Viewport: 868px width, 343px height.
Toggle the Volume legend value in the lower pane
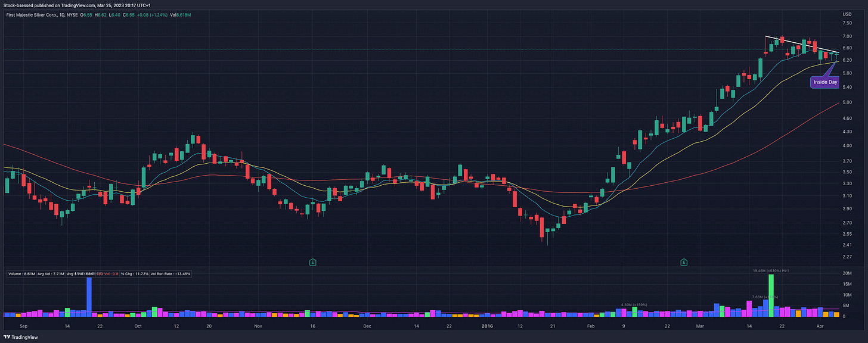21,273
